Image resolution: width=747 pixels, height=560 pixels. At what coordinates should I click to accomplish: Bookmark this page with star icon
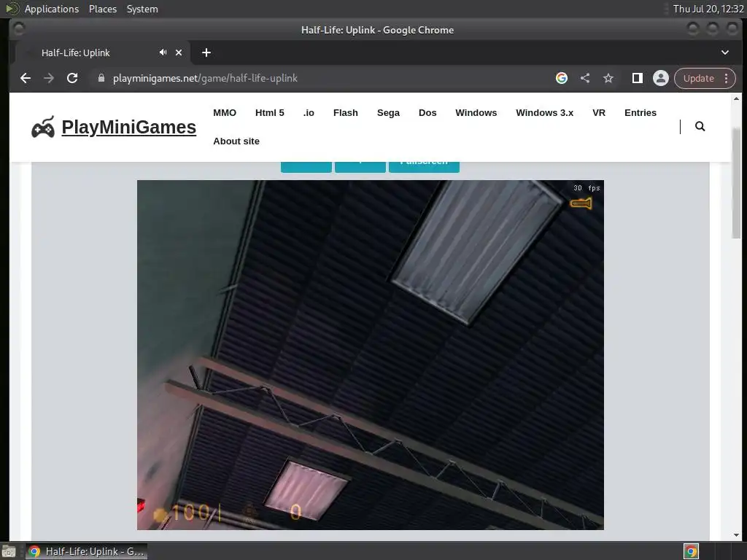[x=608, y=78]
